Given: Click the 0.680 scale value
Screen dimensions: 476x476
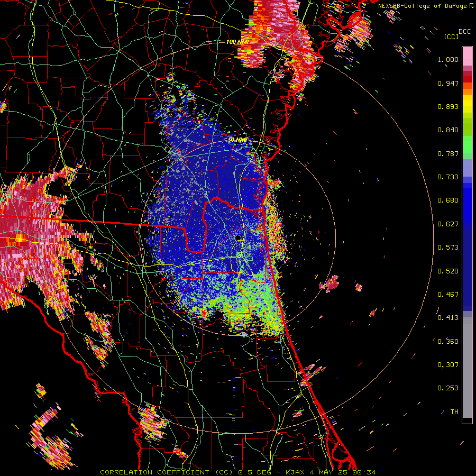Looking at the screenshot, I should click(x=448, y=200).
